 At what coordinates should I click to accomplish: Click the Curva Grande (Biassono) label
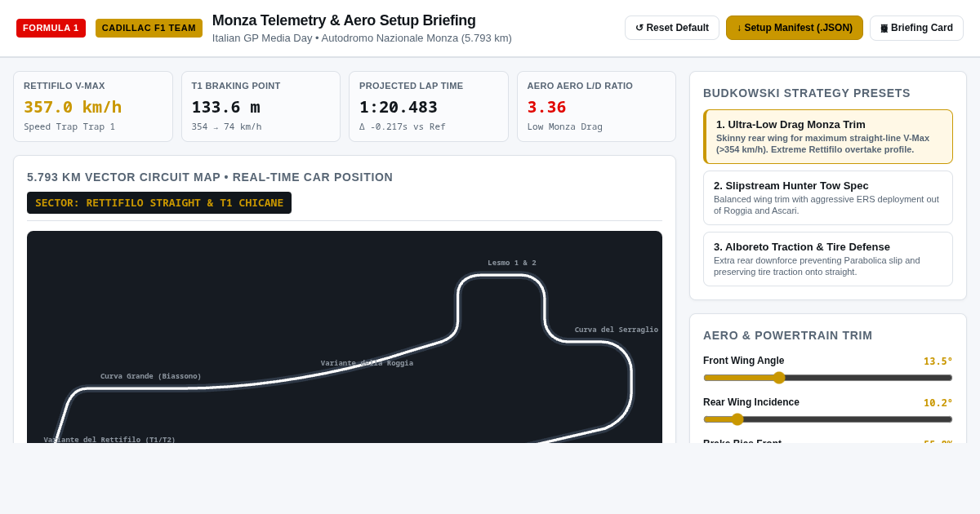point(151,376)
